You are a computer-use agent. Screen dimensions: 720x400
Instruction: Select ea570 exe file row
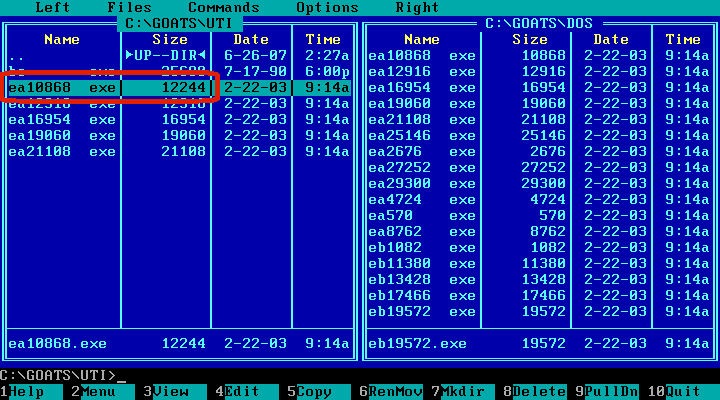(539, 215)
